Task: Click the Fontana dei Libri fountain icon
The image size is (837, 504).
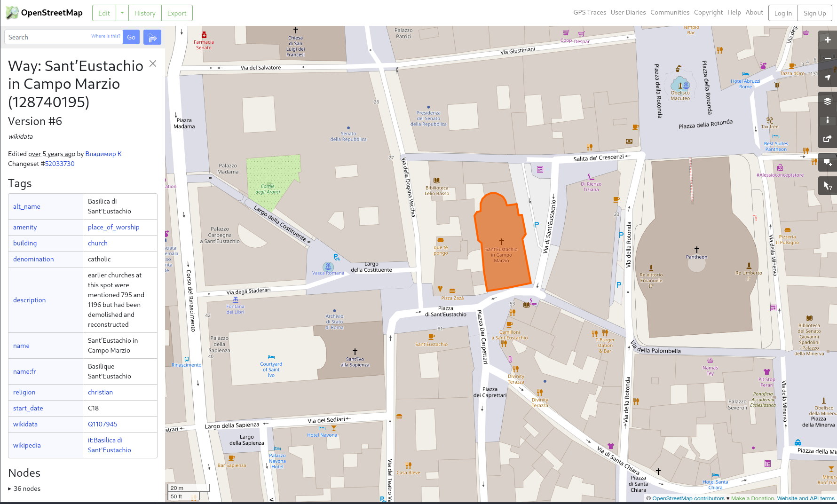Action: point(236,299)
